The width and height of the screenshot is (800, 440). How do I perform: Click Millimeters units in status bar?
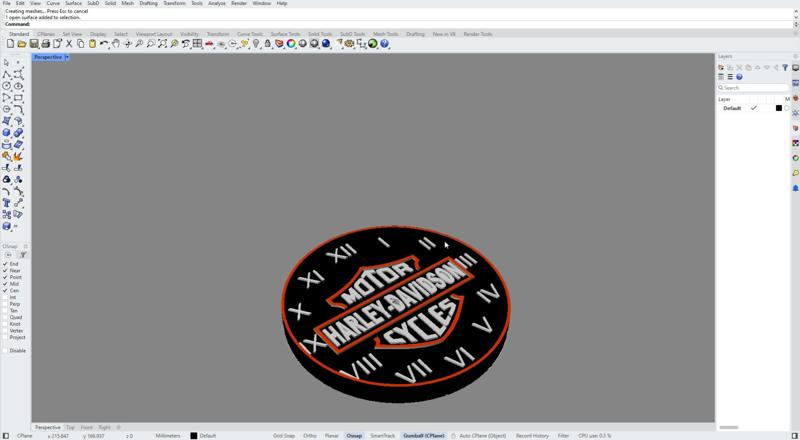(x=168, y=436)
